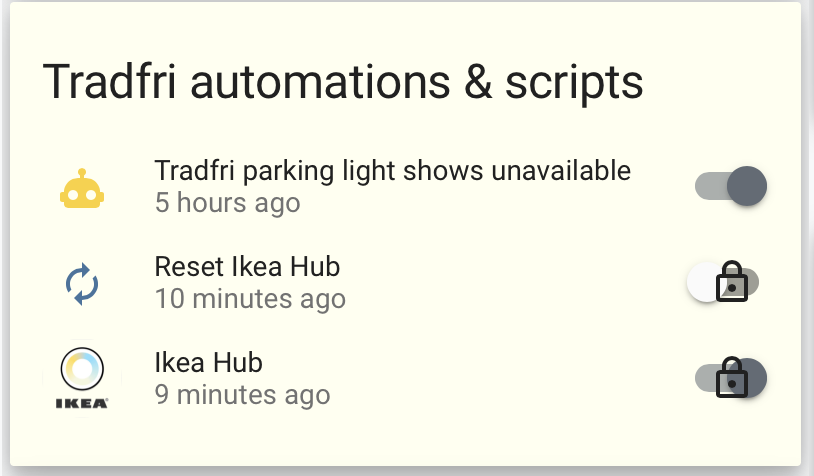Click the Tradfri automations & scripts title
This screenshot has width=814, height=476.
[343, 82]
